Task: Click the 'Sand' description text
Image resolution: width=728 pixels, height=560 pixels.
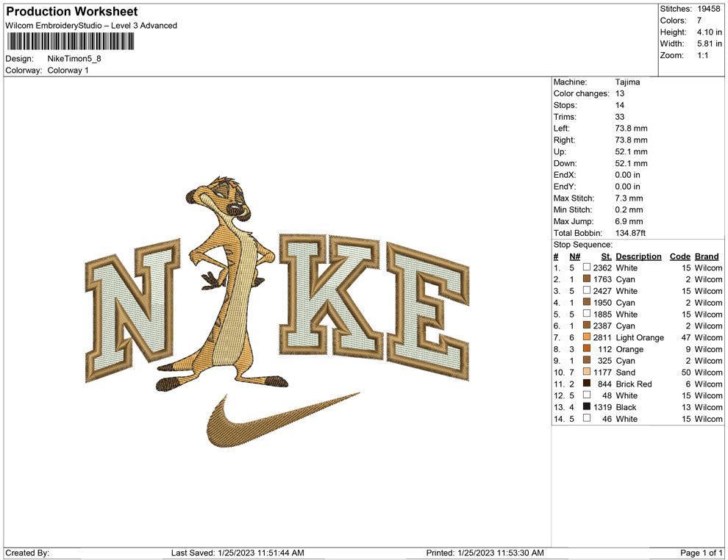Action: (x=625, y=372)
